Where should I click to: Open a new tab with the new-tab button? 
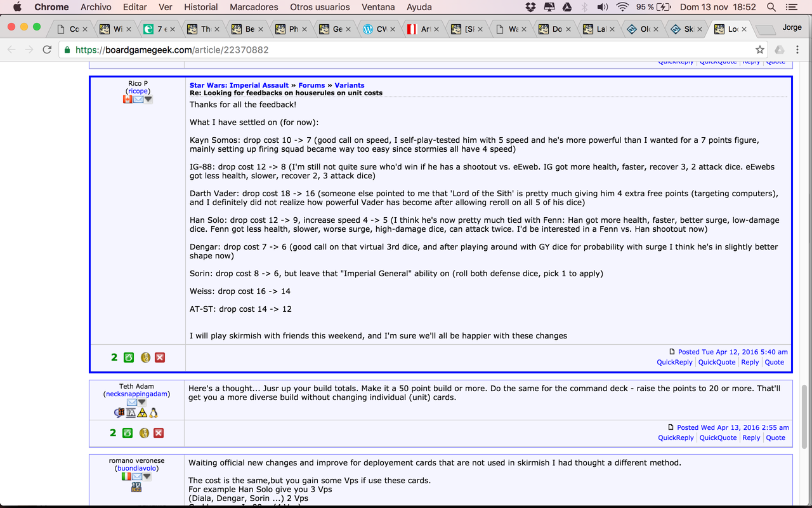(766, 29)
